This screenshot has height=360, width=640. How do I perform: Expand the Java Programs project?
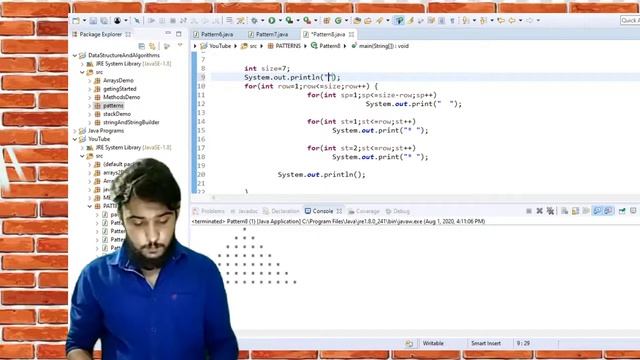click(75, 131)
